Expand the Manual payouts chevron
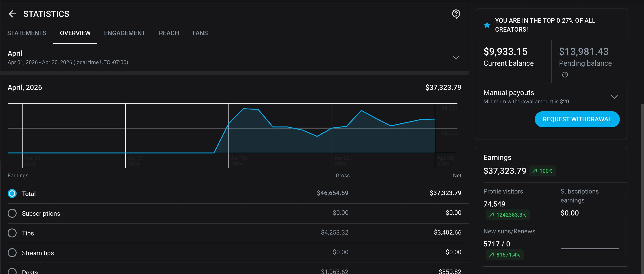This screenshot has height=274, width=644. [x=614, y=97]
